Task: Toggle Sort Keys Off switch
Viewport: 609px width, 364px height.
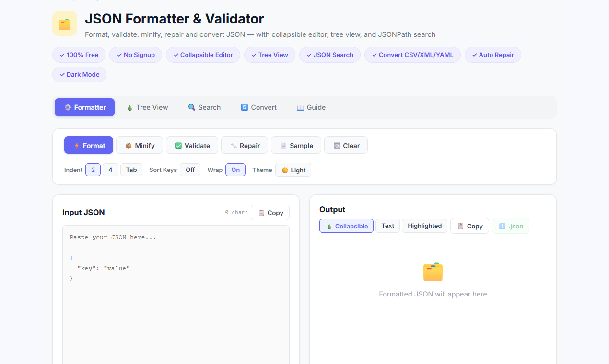Action: (x=190, y=170)
